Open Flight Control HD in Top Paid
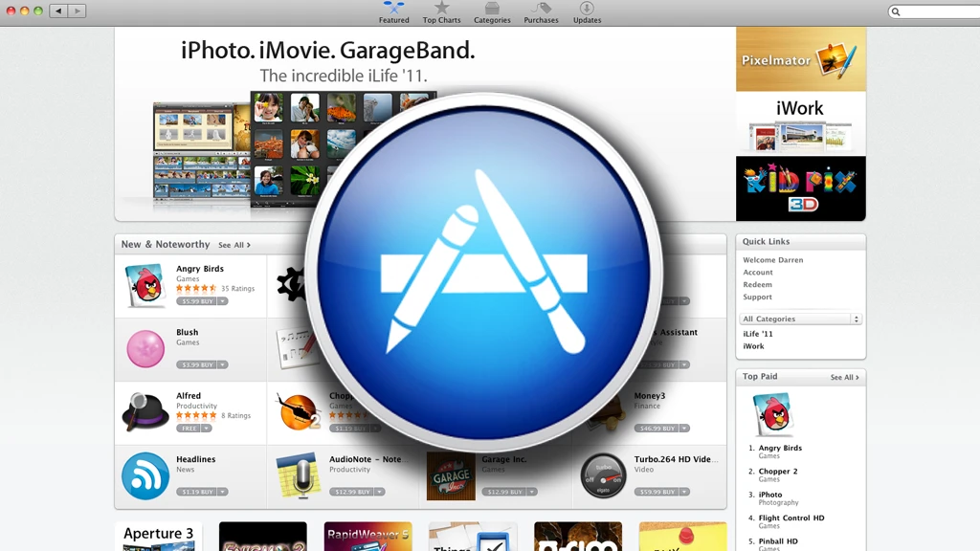Image resolution: width=980 pixels, height=551 pixels. coord(791,518)
